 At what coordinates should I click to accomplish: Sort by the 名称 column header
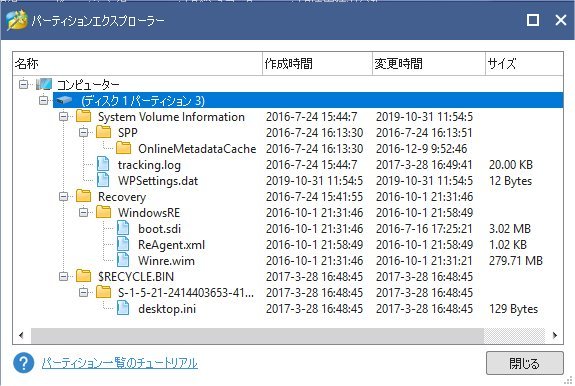pyautogui.click(x=138, y=64)
